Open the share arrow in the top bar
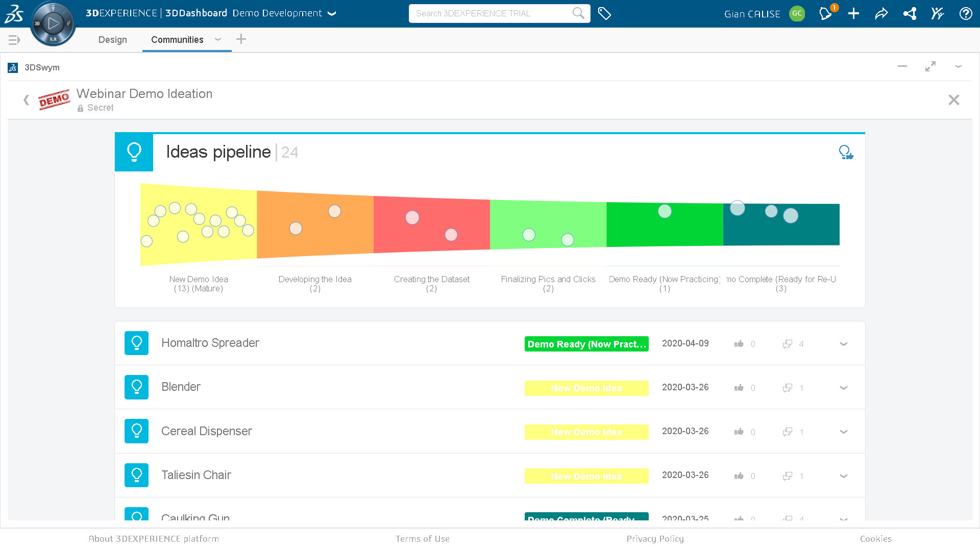Screen dimensions: 980x551 pyautogui.click(x=881, y=14)
